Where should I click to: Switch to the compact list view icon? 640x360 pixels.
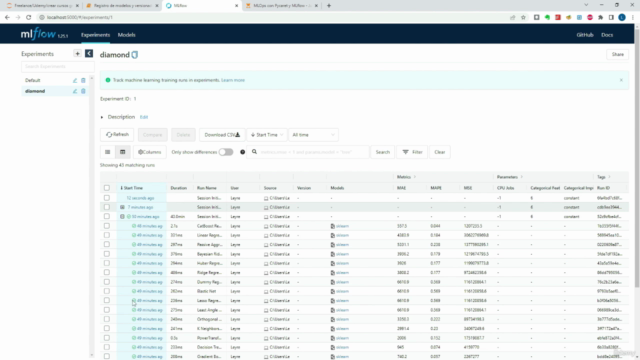tap(108, 152)
